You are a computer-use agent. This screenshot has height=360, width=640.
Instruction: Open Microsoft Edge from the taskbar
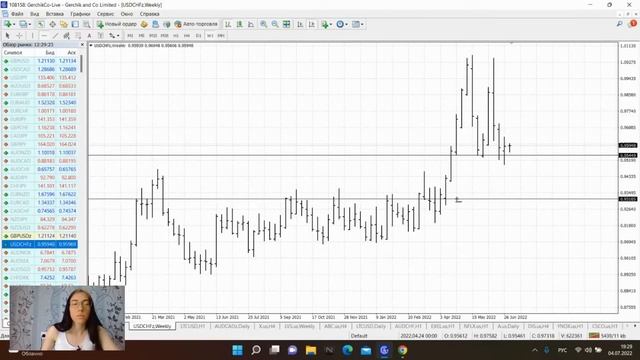347,350
